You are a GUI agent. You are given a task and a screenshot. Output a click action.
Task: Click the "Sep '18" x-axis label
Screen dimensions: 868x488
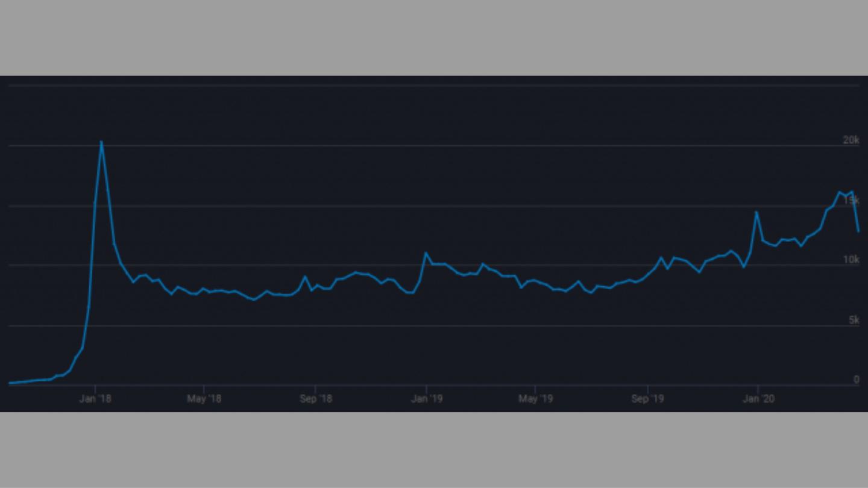pos(316,399)
